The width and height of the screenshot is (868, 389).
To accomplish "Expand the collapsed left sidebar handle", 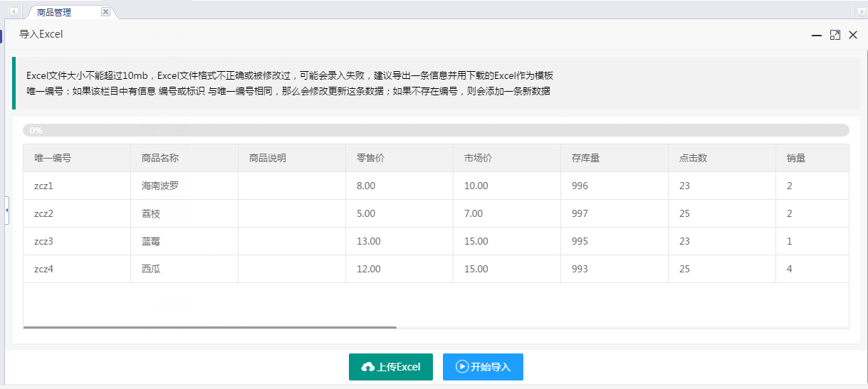I will coord(6,211).
